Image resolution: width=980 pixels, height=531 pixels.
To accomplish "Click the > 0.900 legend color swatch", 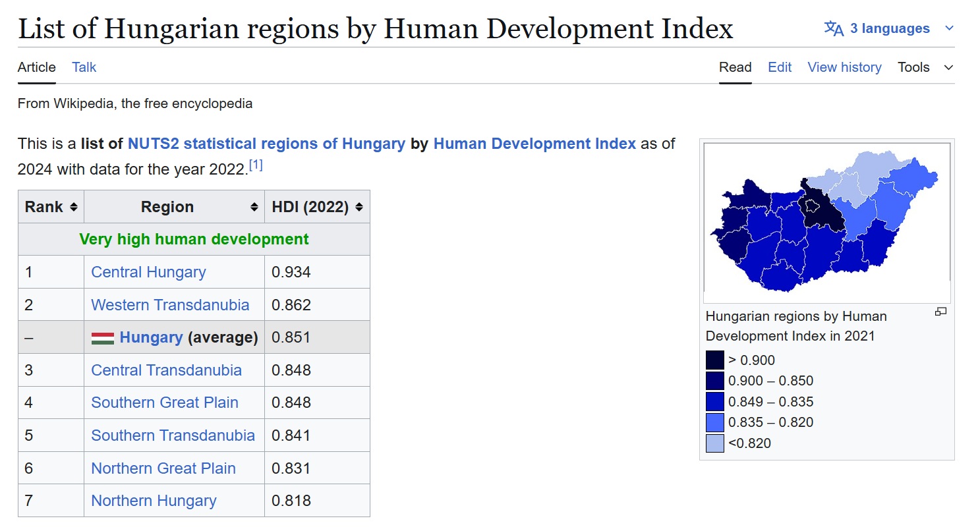I will point(715,360).
